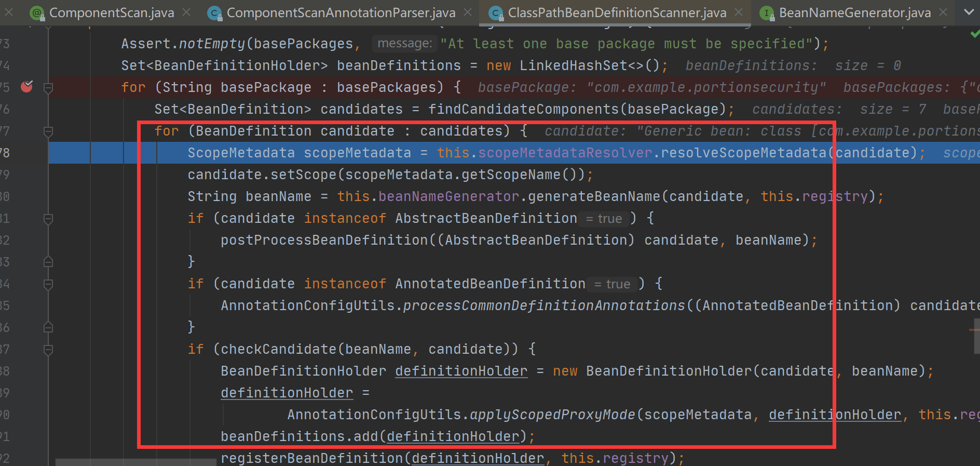Close the ComponentScan.java tab
The width and height of the screenshot is (980, 466).
tap(187, 12)
